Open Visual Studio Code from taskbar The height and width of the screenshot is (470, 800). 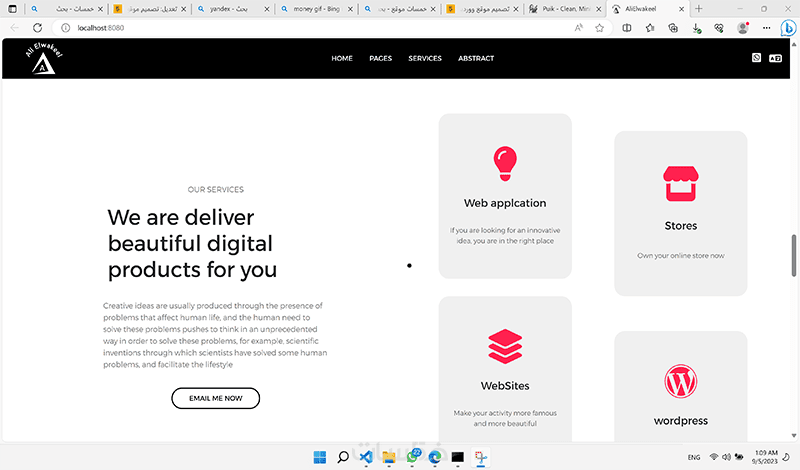(366, 457)
